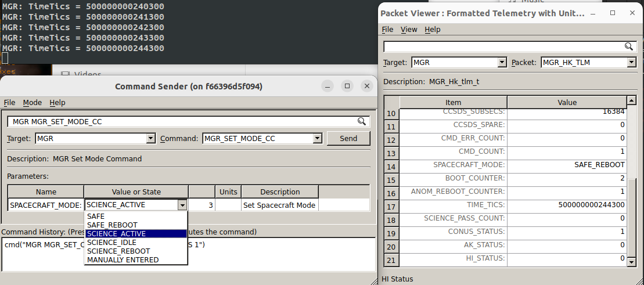The height and width of the screenshot is (285, 644).
Task: Open the View menu in Packet Viewer
Action: click(x=409, y=29)
